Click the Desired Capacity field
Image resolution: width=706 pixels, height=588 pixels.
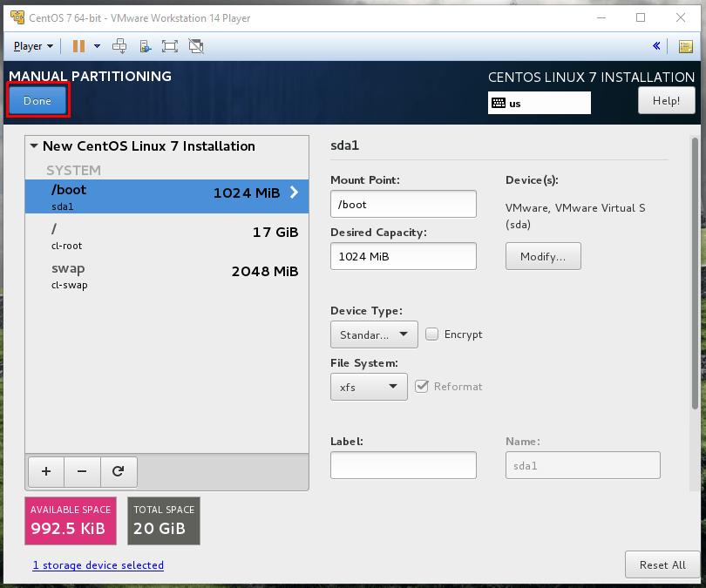point(403,256)
